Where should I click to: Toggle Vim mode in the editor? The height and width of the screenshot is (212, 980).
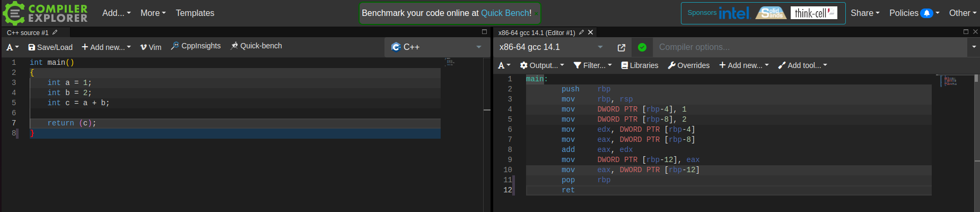click(151, 47)
